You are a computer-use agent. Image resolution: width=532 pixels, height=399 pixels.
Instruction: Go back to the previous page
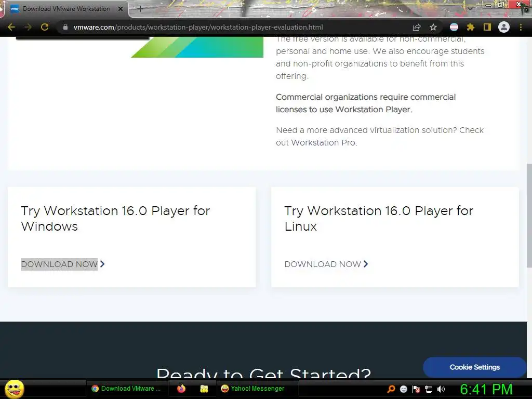click(11, 27)
